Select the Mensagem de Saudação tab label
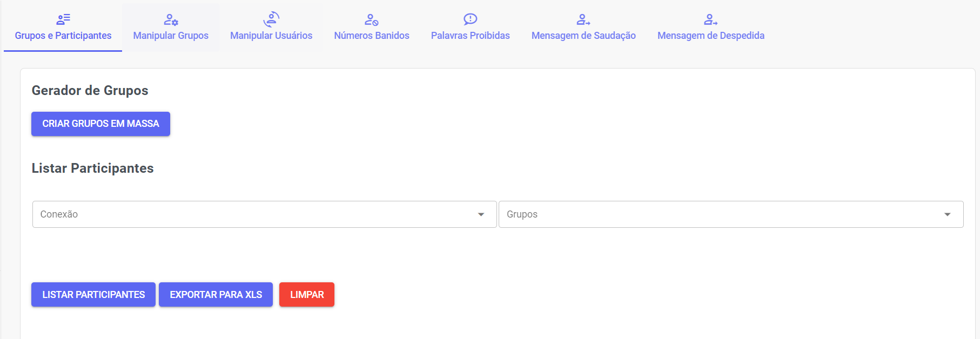 coord(583,36)
